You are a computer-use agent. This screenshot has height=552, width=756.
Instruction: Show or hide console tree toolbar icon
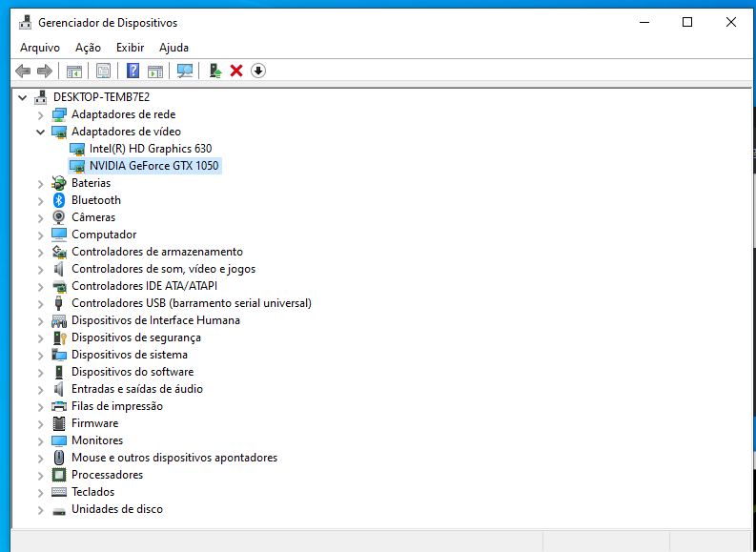[74, 72]
